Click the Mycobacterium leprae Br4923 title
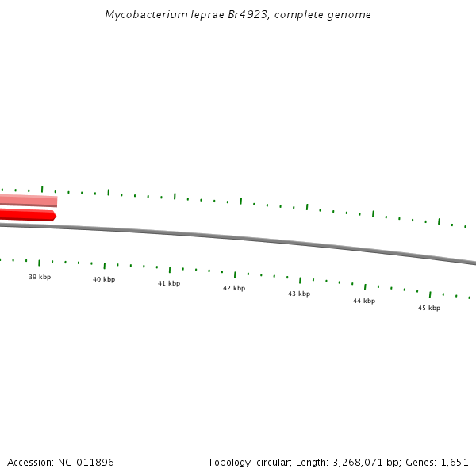 (238, 15)
